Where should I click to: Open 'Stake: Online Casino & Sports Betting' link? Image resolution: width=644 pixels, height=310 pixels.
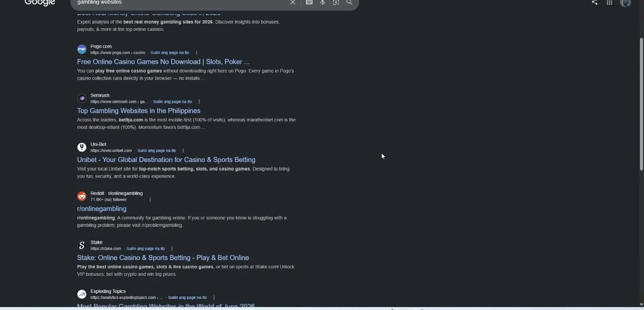[163, 258]
